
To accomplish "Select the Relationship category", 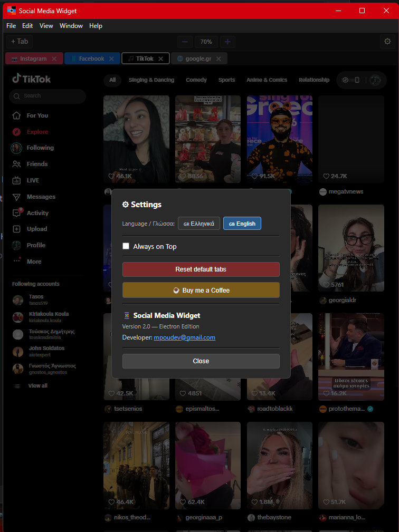I will [314, 80].
